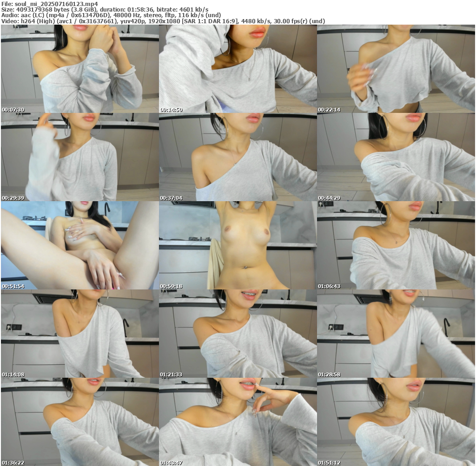476x466 pixels.
Task: Open the frame timestamped 01:06:43
Action: 396,245
